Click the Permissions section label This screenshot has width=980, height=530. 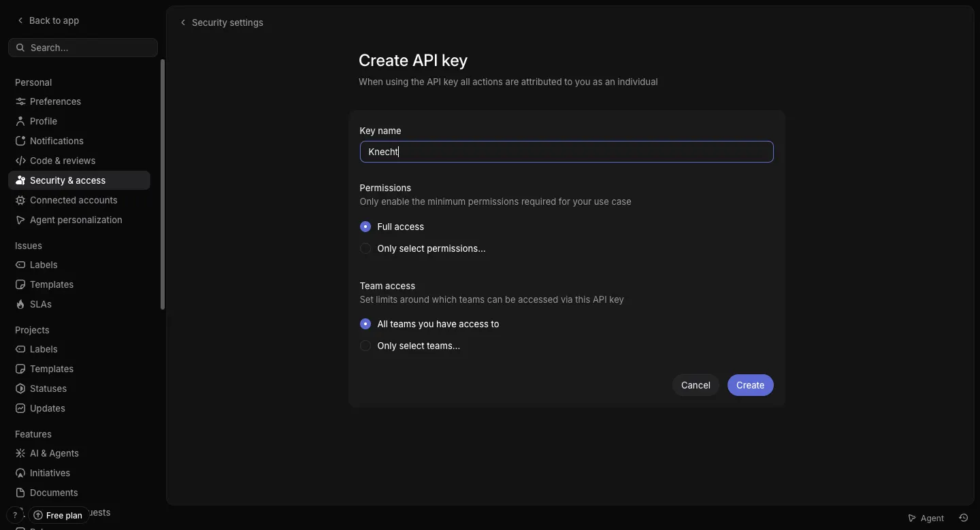[385, 188]
